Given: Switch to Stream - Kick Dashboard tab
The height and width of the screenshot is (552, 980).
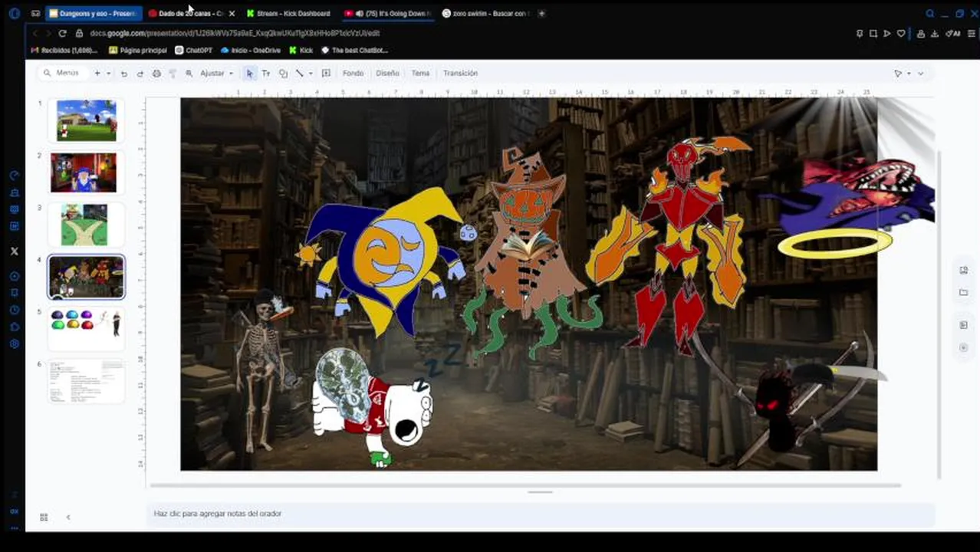Looking at the screenshot, I should coord(289,13).
